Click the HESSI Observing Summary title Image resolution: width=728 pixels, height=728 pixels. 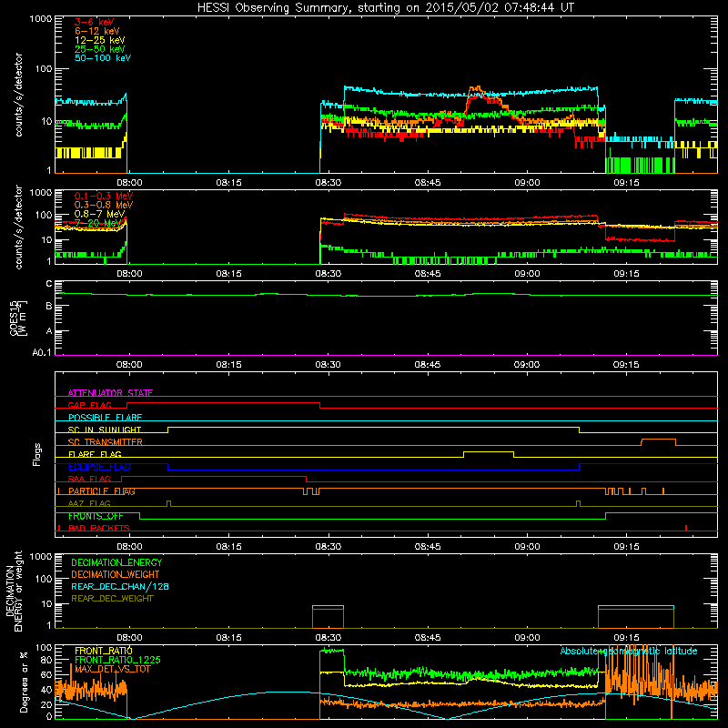tap(385, 8)
